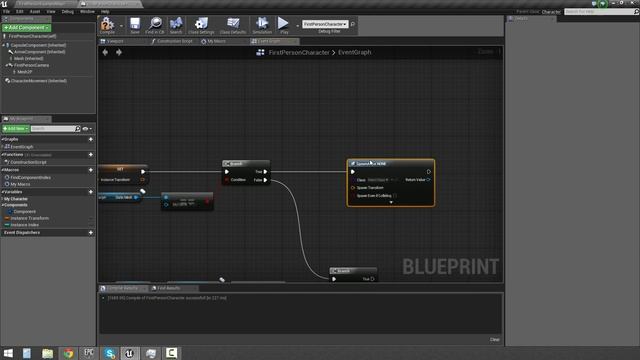This screenshot has width=640, height=360.
Task: Click the graph navigate forward arrow
Action: 119,52
